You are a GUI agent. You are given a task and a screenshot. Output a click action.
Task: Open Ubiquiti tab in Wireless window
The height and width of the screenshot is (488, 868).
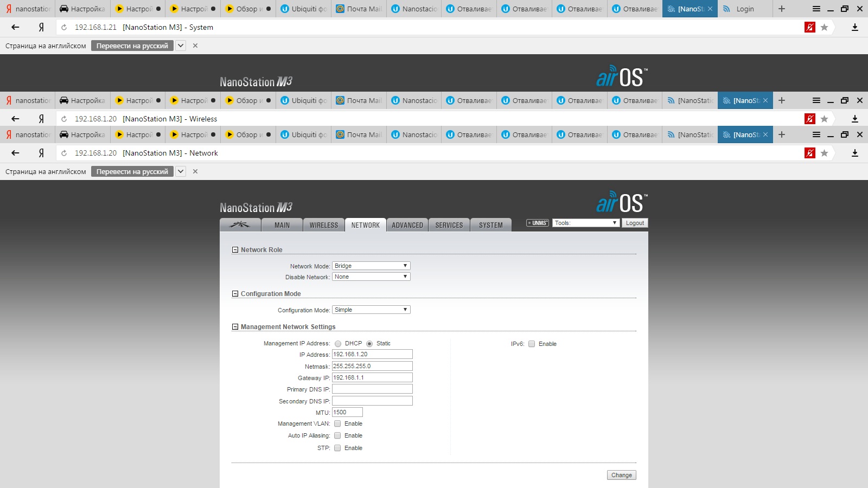pos(304,100)
